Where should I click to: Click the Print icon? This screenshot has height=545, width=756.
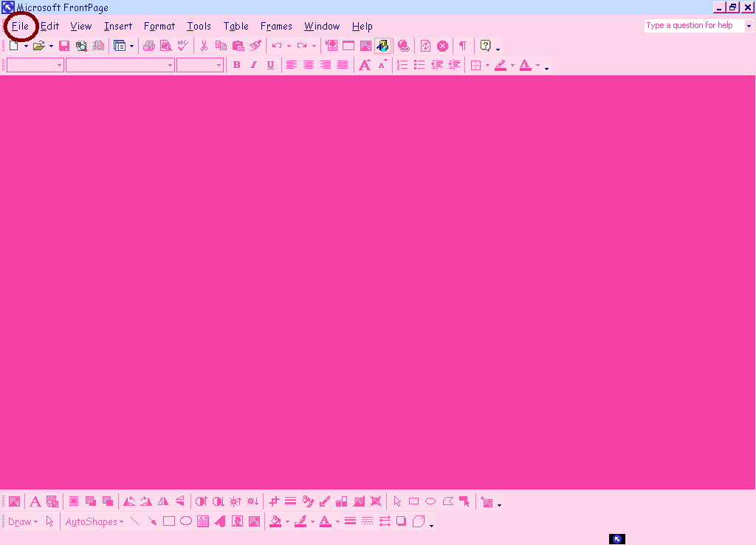[x=149, y=46]
